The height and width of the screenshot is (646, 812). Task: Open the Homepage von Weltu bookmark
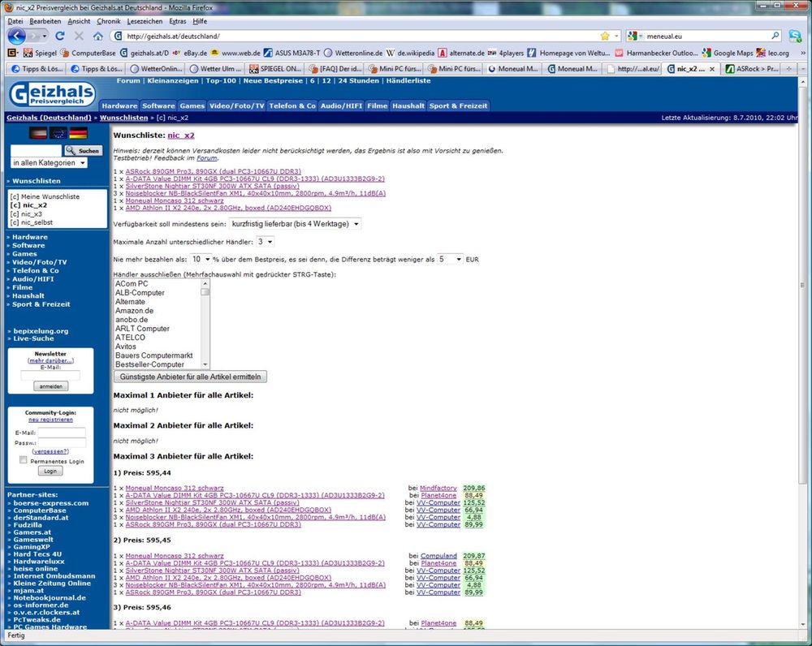[x=568, y=53]
